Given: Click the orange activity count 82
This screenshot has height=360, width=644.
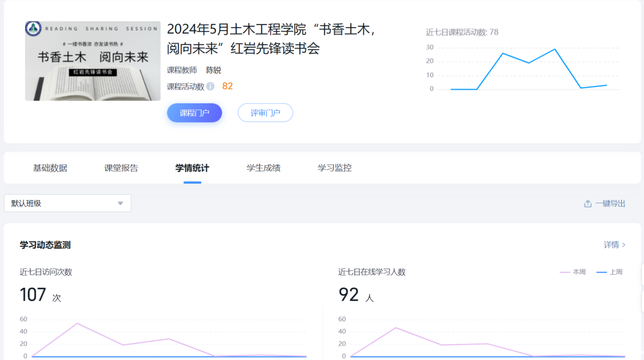Looking at the screenshot, I should [228, 86].
